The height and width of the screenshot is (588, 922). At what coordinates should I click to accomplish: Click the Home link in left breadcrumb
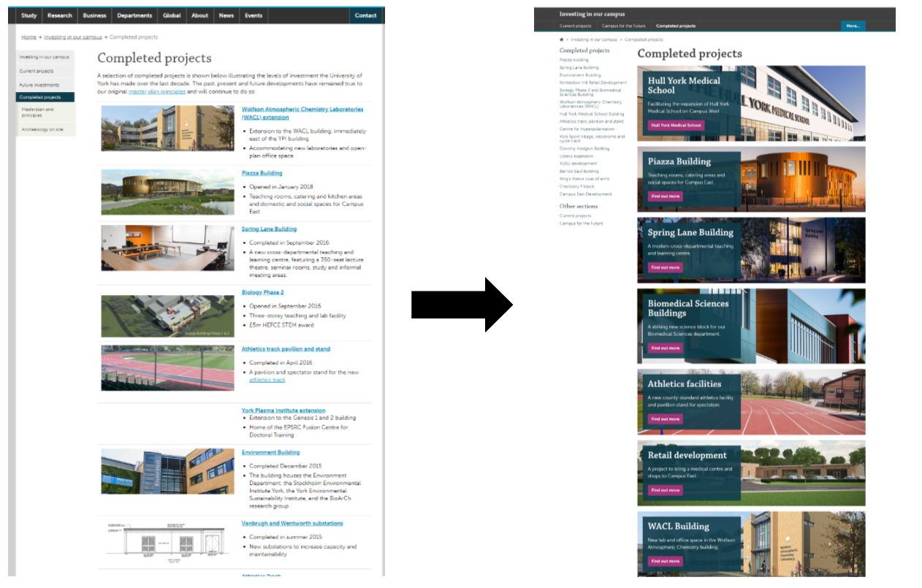(x=28, y=37)
